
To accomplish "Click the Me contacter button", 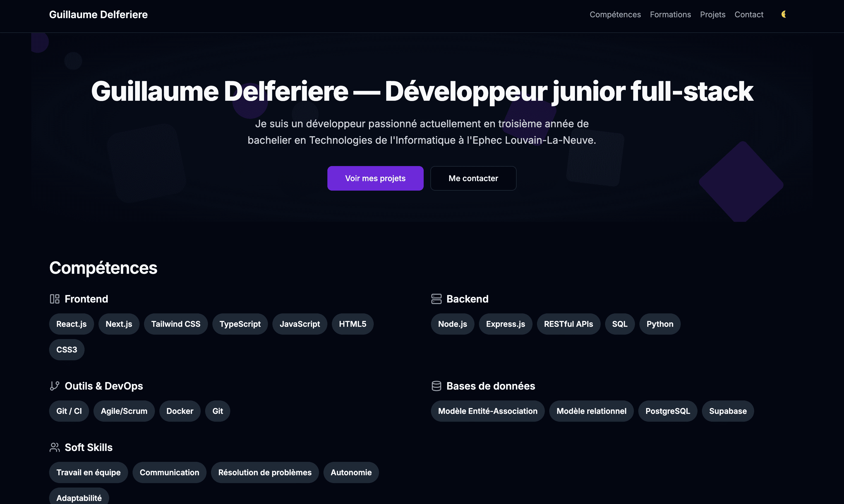I will pyautogui.click(x=473, y=178).
